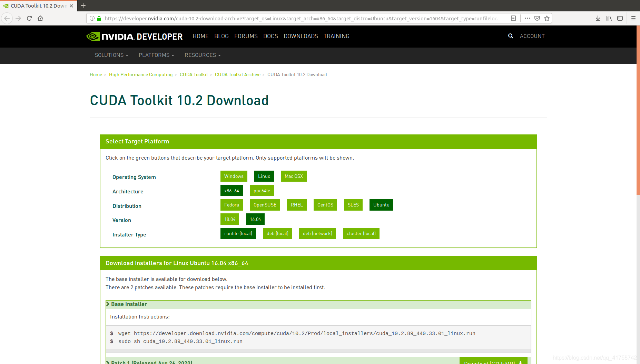
Task: Expand the Patch 1 section
Action: pyautogui.click(x=149, y=362)
